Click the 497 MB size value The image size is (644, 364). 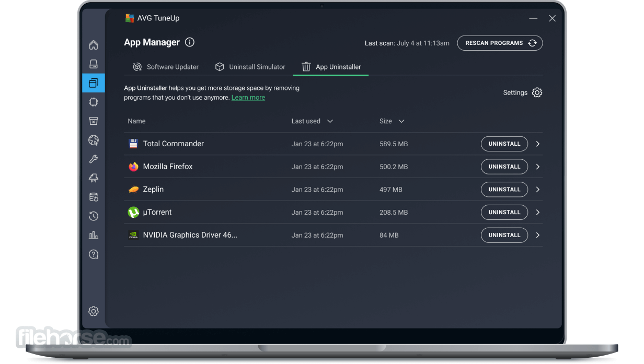pyautogui.click(x=391, y=190)
